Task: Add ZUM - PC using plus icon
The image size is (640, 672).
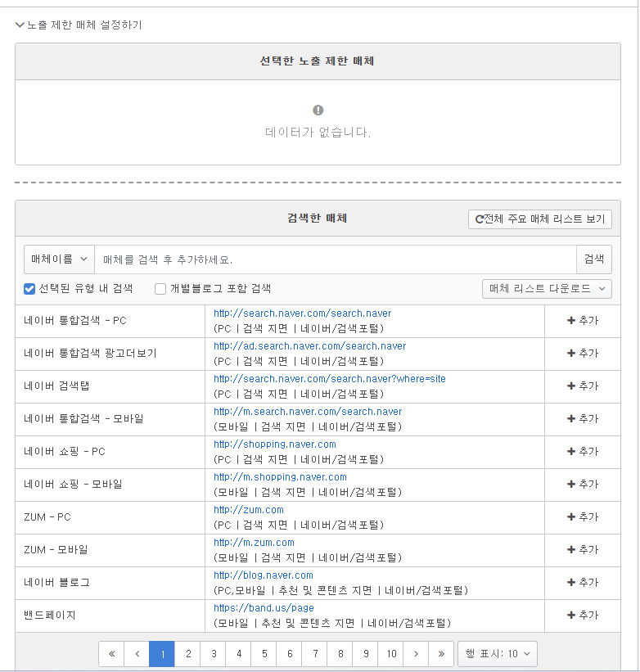Action: point(582,516)
